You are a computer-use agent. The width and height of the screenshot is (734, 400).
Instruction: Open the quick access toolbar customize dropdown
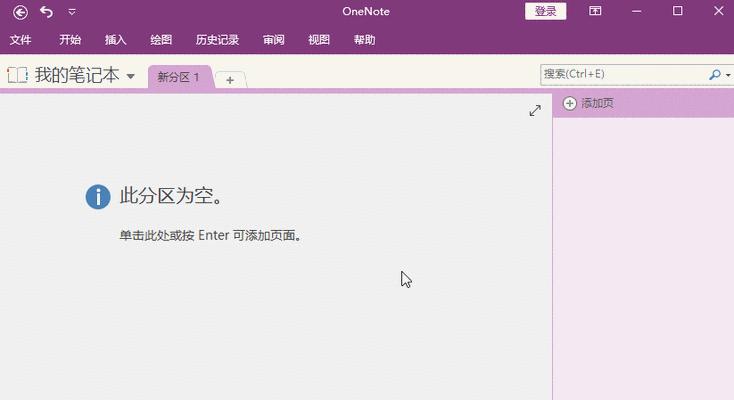(72, 12)
